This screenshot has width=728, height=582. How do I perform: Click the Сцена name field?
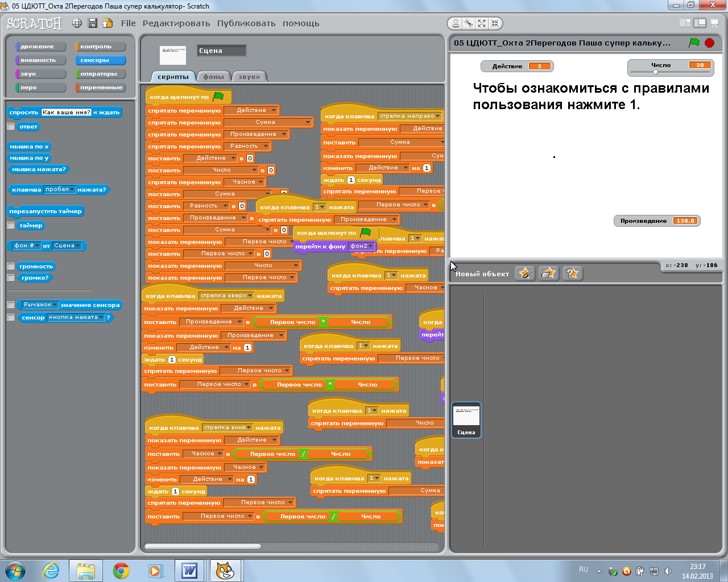222,51
